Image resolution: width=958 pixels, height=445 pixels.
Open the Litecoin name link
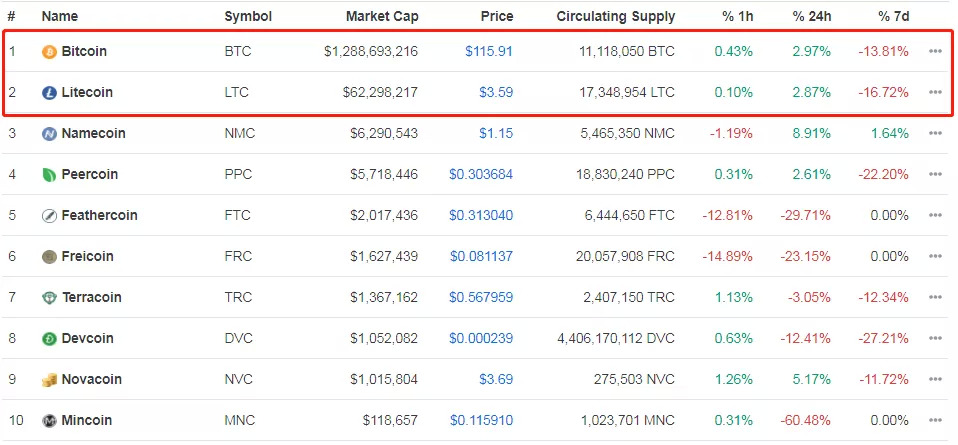(87, 93)
